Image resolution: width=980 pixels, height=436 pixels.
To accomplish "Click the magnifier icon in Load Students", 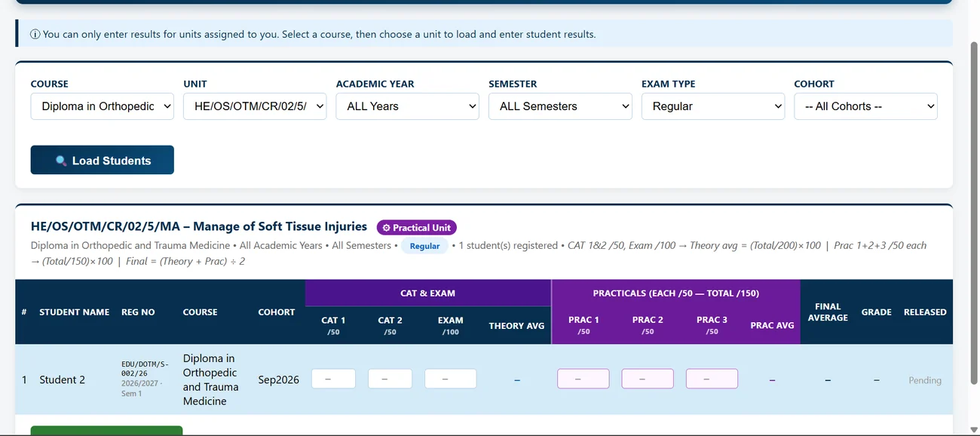I will click(x=62, y=161).
